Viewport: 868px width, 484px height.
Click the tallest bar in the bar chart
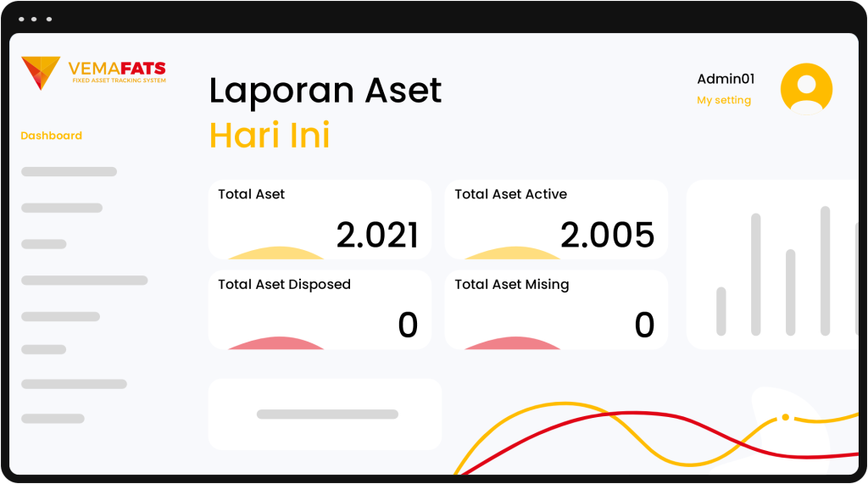[x=825, y=270]
